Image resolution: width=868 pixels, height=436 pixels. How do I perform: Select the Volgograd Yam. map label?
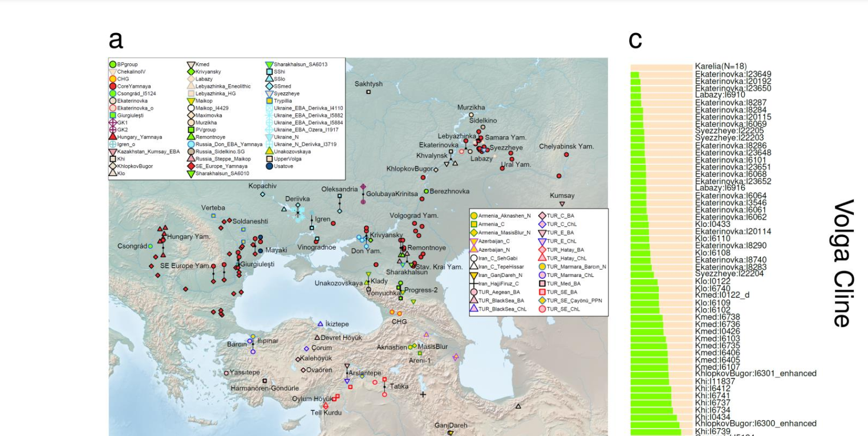(414, 215)
